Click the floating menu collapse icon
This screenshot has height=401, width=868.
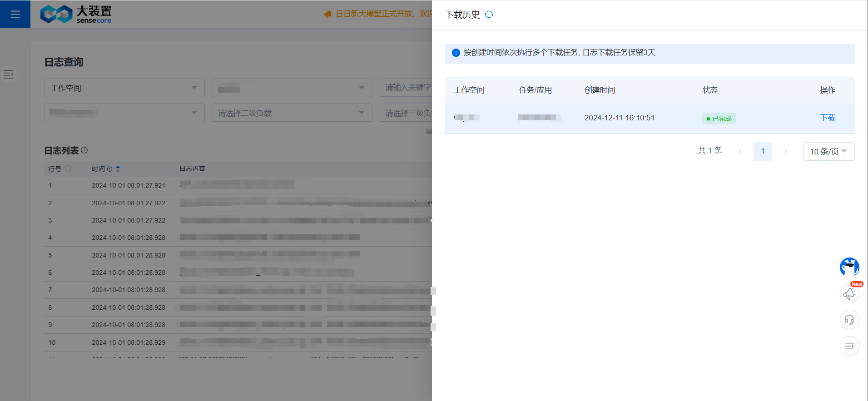click(x=849, y=346)
